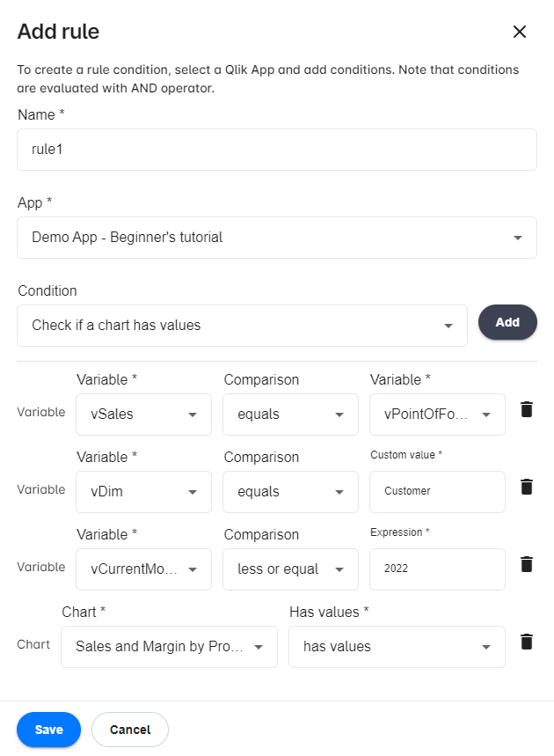
Task: Expand the Condition type dropdown
Action: click(242, 326)
